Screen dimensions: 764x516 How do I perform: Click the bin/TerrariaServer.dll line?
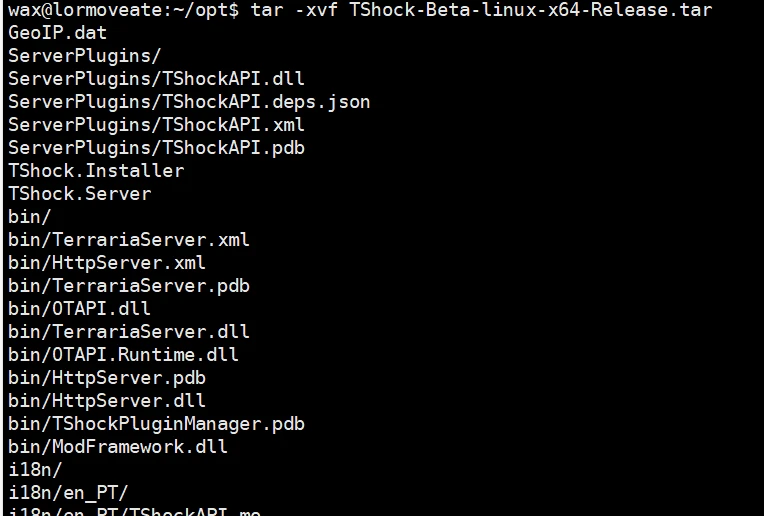(x=129, y=332)
